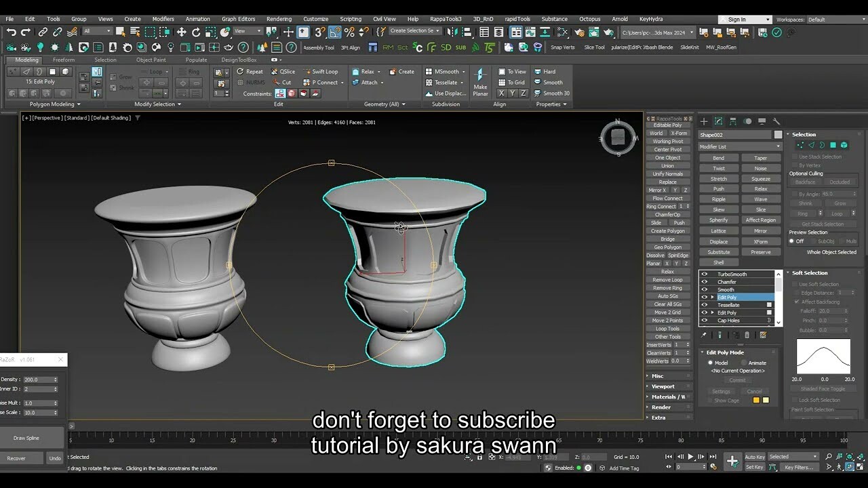Screen dimensions: 868x488
Task: Open the Rendering menu
Action: (279, 18)
